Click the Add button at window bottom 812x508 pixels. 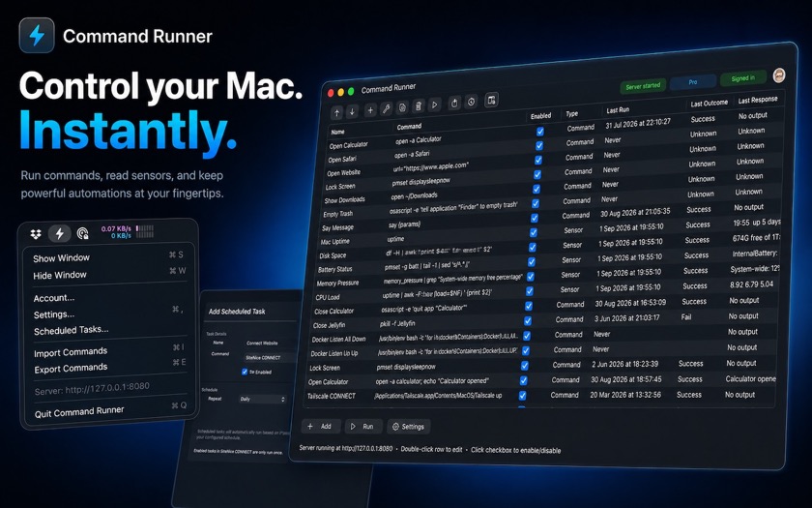pos(321,426)
